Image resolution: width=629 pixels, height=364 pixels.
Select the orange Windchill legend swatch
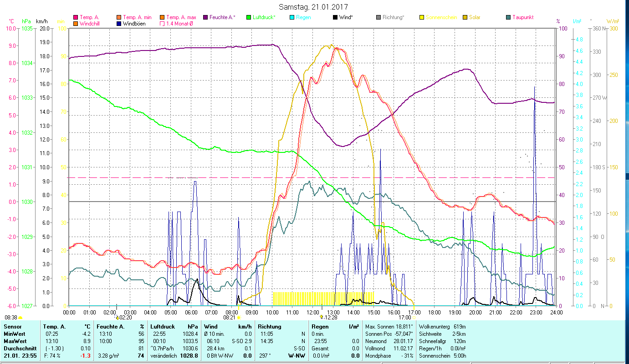coord(76,24)
